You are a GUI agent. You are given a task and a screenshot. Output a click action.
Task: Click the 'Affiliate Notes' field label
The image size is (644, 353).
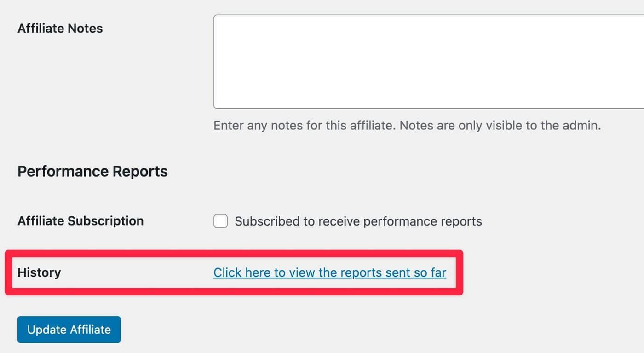coord(60,29)
